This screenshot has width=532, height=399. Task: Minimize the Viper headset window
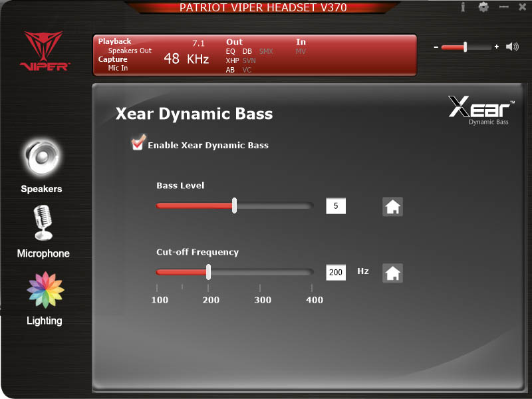504,7
